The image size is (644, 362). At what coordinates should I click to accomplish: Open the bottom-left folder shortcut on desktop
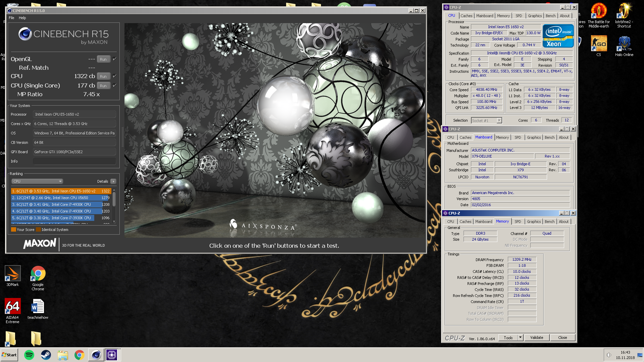click(x=10, y=338)
